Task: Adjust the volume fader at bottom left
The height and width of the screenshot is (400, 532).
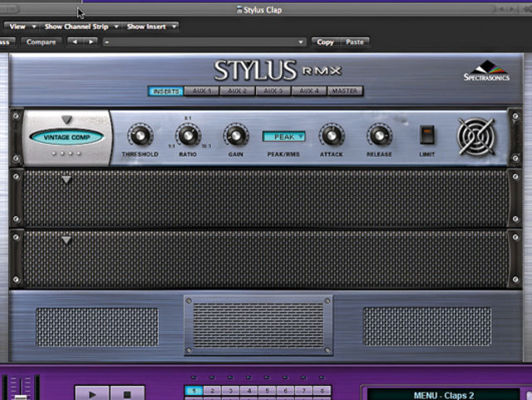Action: [21, 397]
